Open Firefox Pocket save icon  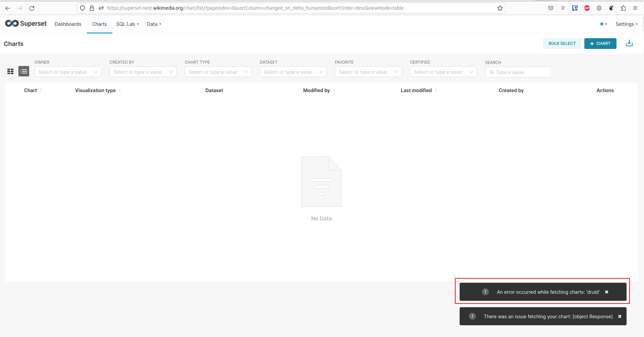tap(551, 8)
